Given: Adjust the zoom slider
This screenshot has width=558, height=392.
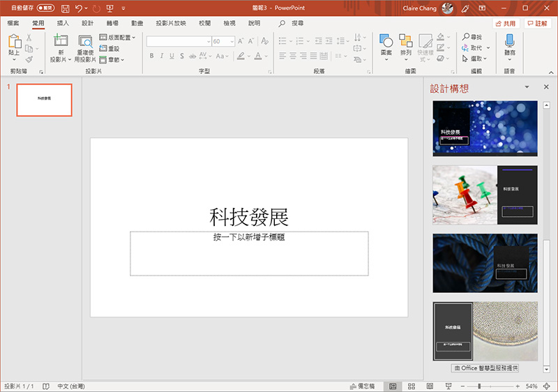Looking at the screenshot, I should pos(479,386).
